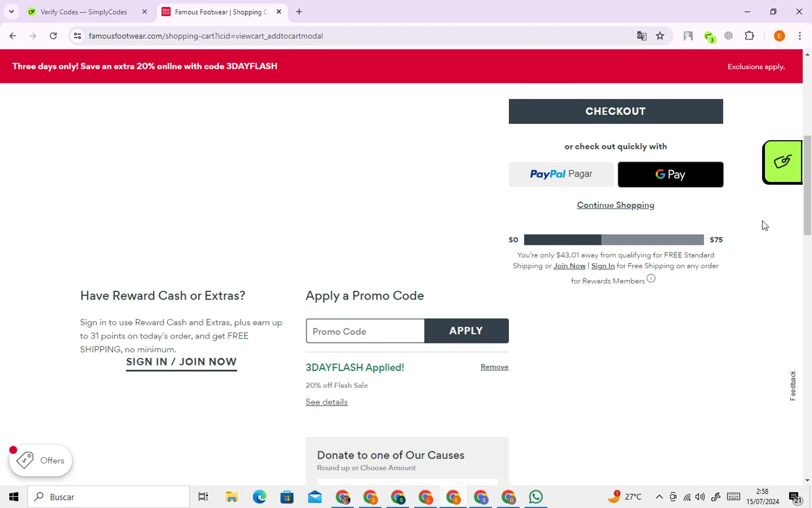The height and width of the screenshot is (508, 812).
Task: Click the volume speaker tray icon
Action: 700,497
